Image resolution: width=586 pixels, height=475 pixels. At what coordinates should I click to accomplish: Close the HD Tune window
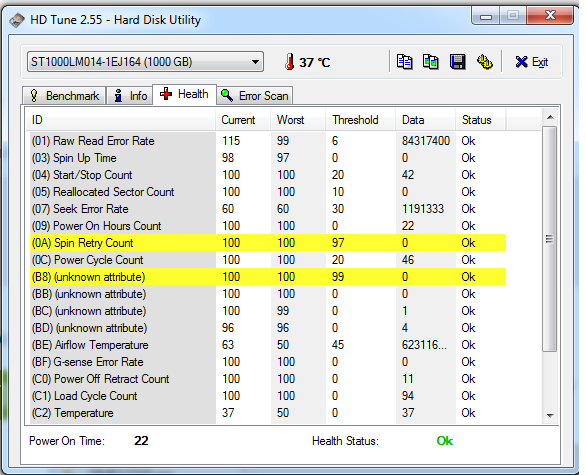click(550, 16)
